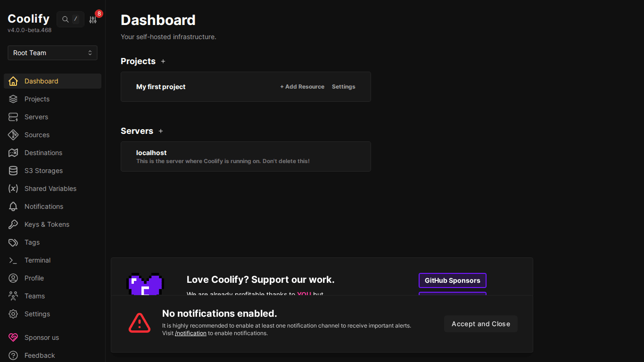644x362 pixels.
Task: View Shared Variables
Action: click(50, 189)
